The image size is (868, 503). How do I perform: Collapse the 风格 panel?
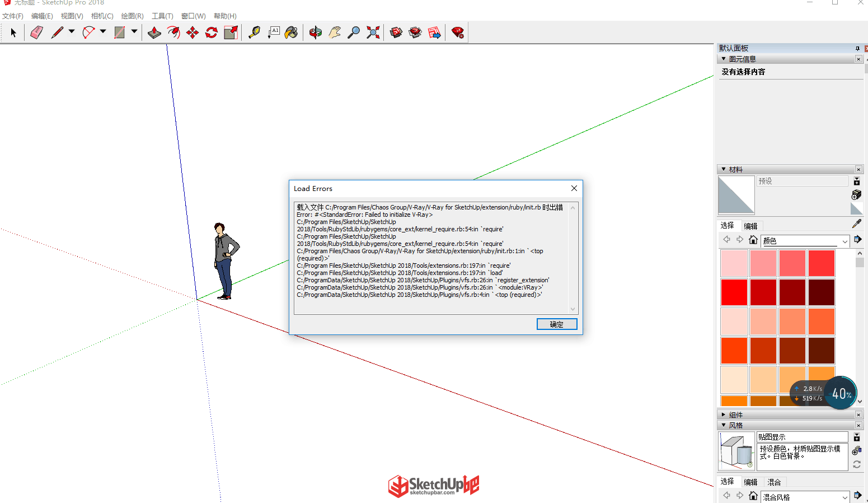724,425
